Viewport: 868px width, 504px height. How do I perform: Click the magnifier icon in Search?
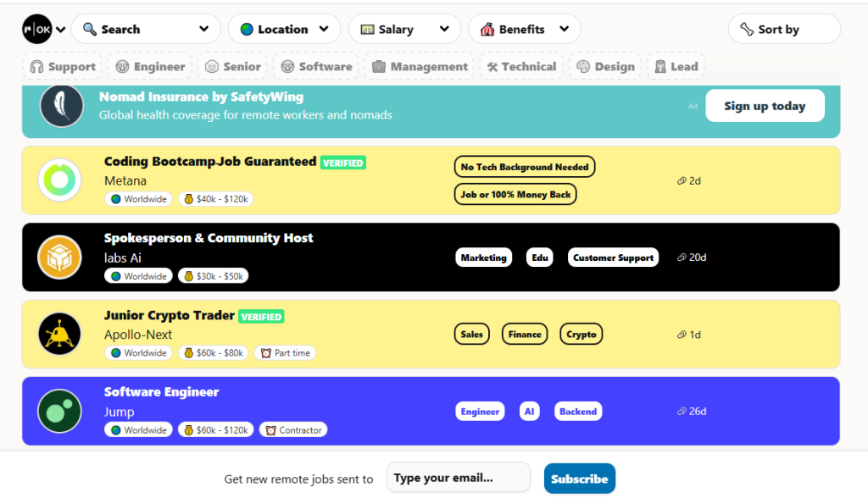(x=89, y=28)
